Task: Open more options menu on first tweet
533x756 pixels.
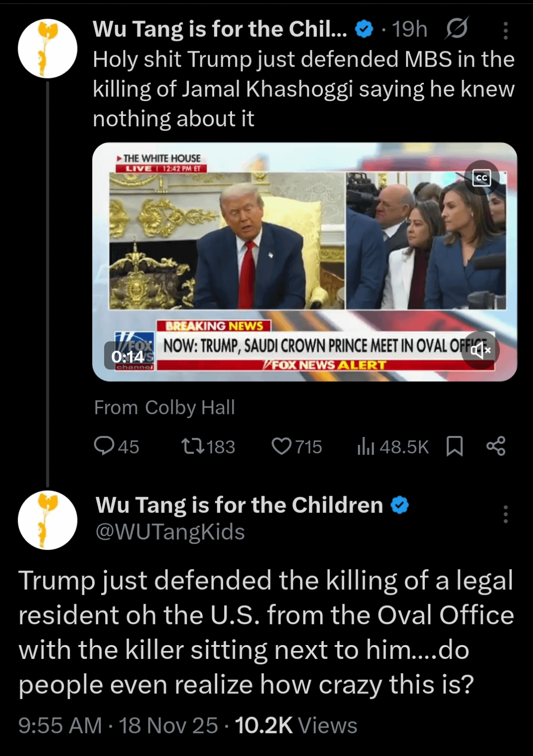Action: (505, 30)
